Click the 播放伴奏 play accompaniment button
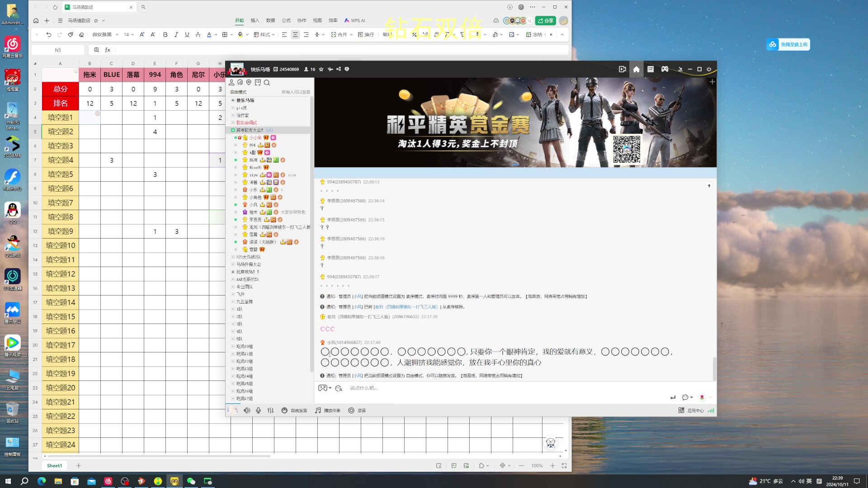Viewport: 868px width, 488px height. tap(328, 410)
